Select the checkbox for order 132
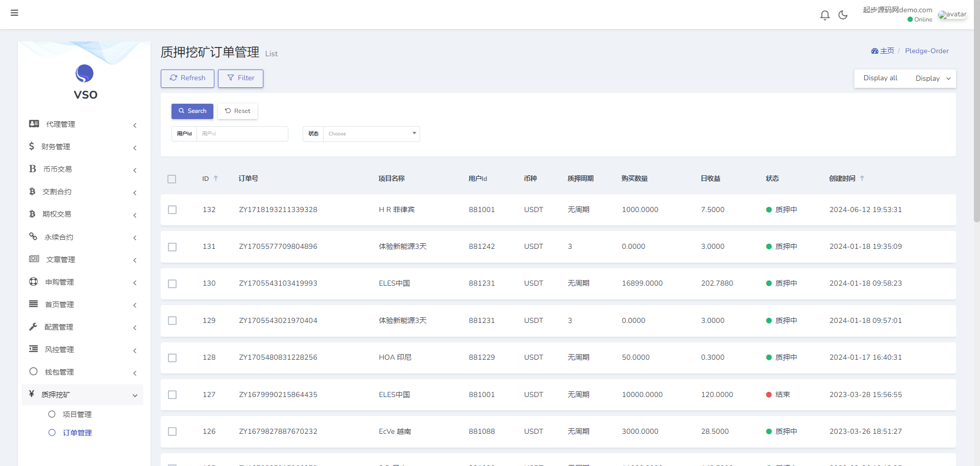The width and height of the screenshot is (980, 466). click(x=173, y=210)
